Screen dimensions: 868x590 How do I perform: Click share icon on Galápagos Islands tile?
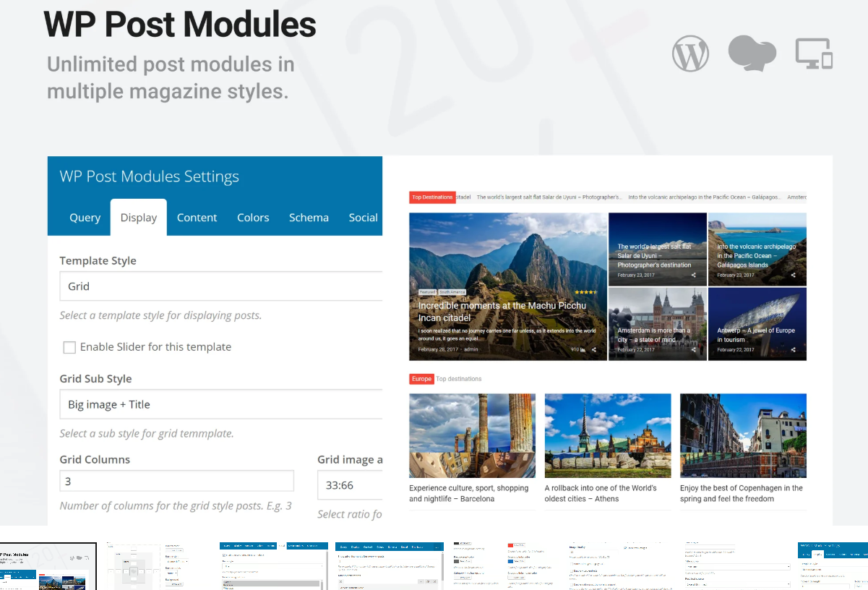(793, 275)
